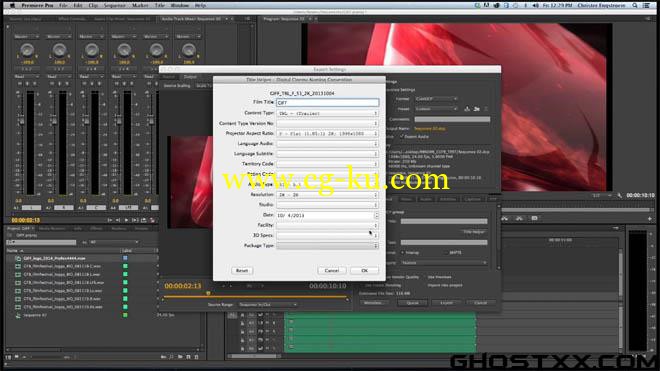Click the play button in audio mixer transport
660x371 pixels.
click(126, 220)
